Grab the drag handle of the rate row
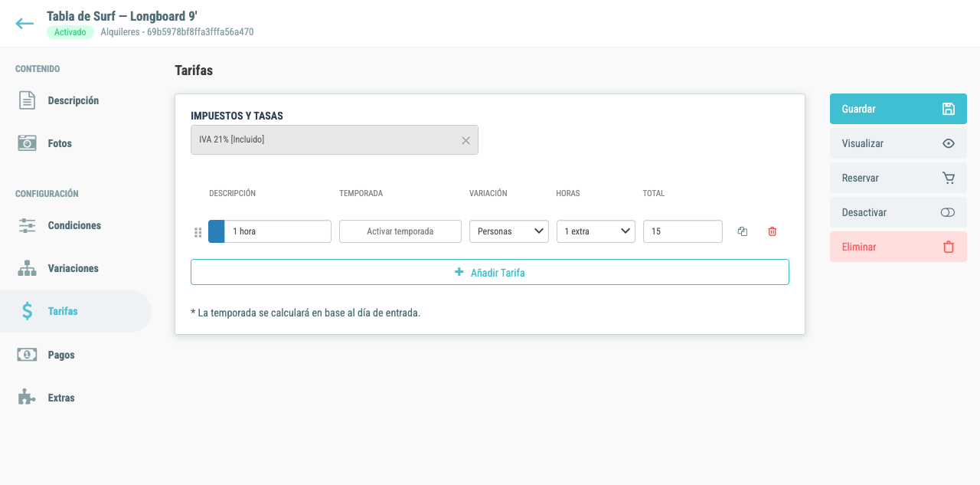This screenshot has height=485, width=980. (x=198, y=232)
